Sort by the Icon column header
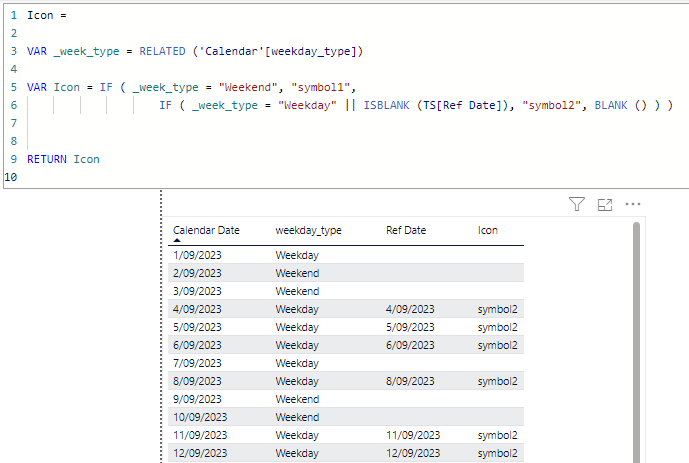 tap(488, 230)
